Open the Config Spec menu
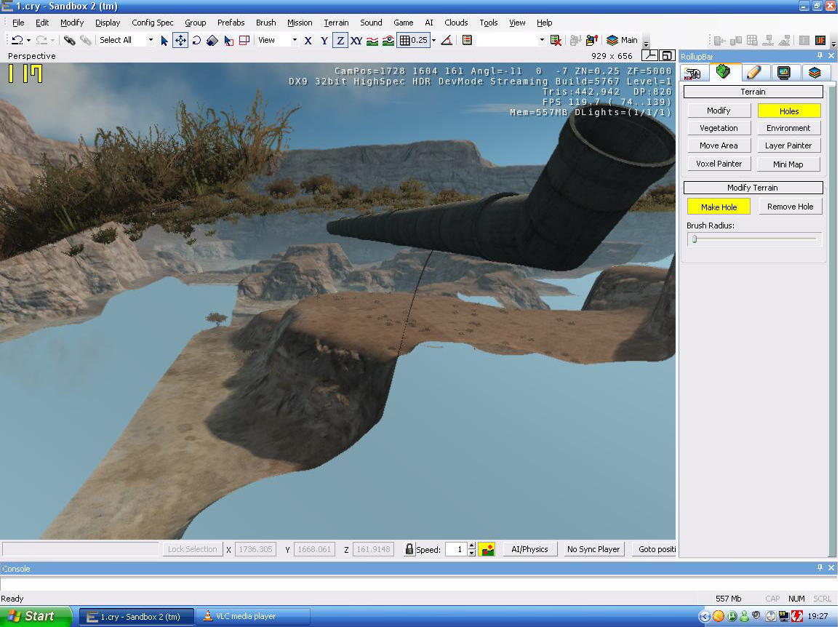This screenshot has width=840, height=627. coord(153,23)
